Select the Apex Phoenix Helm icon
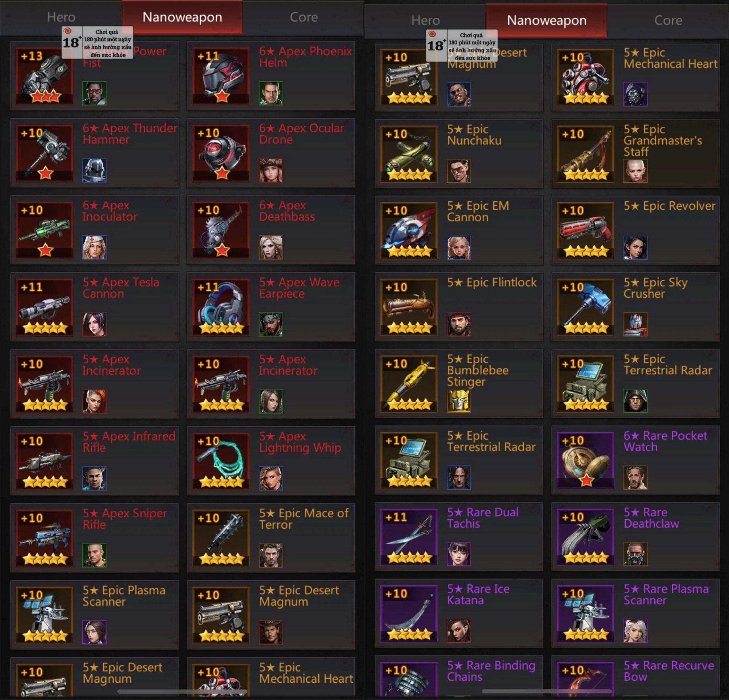The image size is (729, 700). click(x=221, y=76)
